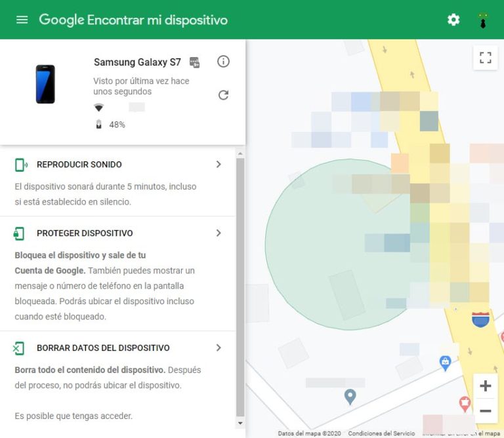Expand Proteger Dispositivo chevron
The image size is (504, 438).
[219, 233]
